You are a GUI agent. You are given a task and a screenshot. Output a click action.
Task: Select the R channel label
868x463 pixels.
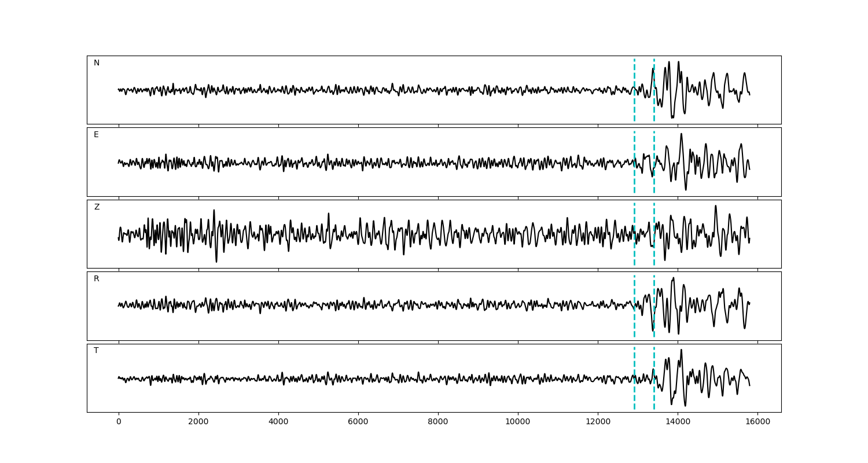97,279
